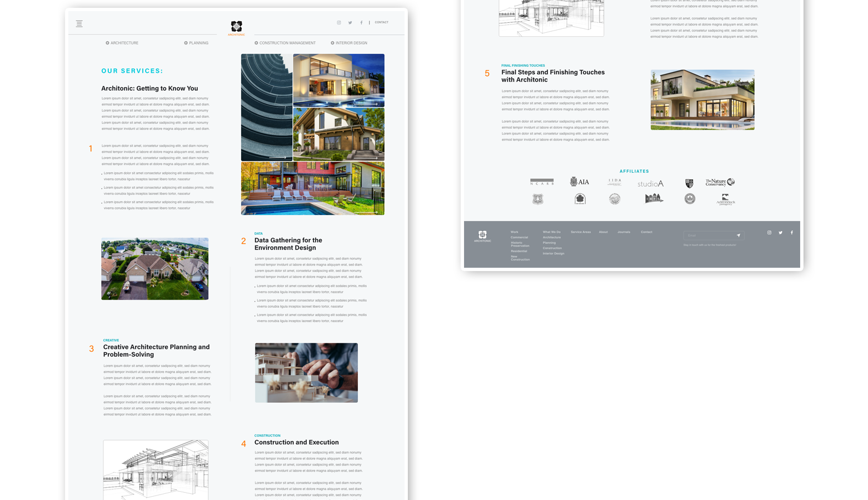Screen dimensions: 868x500
Task: Open the hamburger menu icon
Action: [x=79, y=24]
